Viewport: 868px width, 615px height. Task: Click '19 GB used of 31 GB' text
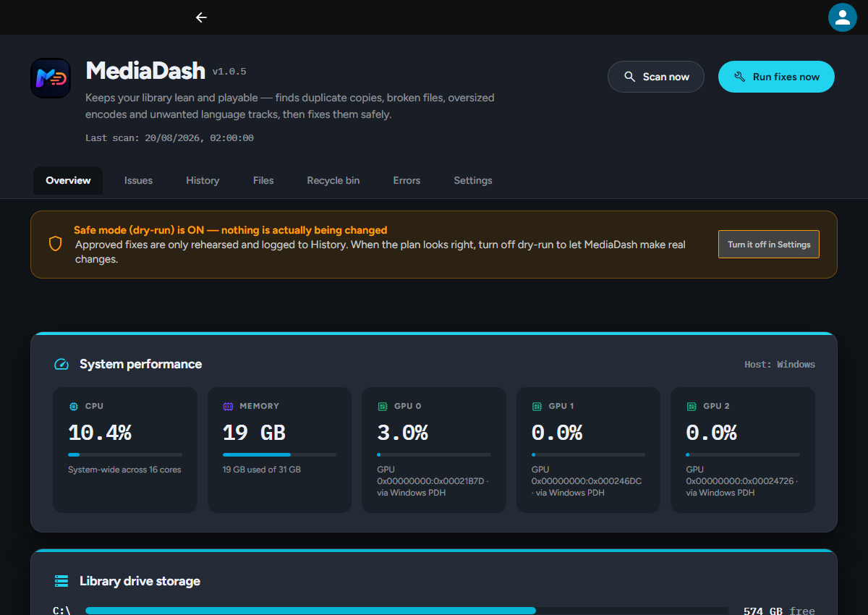coord(262,470)
